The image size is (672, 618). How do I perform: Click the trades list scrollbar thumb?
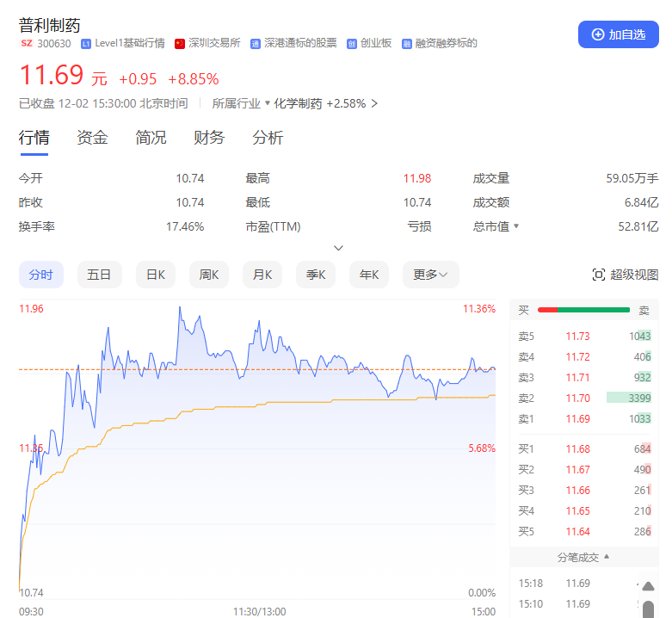pyautogui.click(x=648, y=609)
